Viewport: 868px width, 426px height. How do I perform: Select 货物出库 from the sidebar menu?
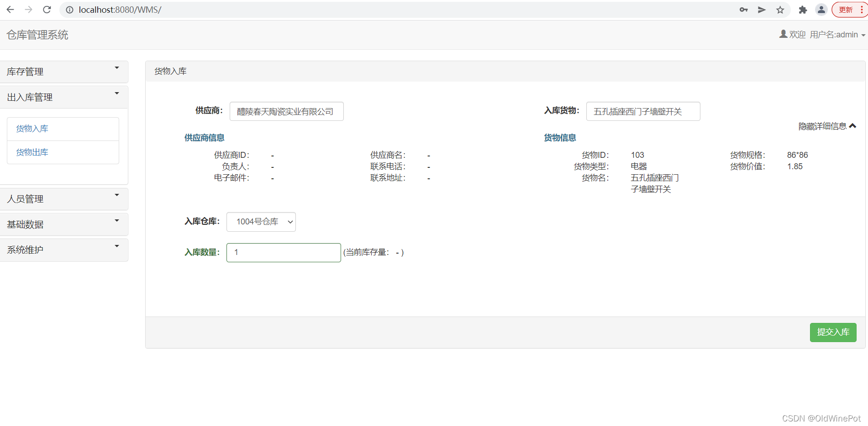click(x=32, y=152)
